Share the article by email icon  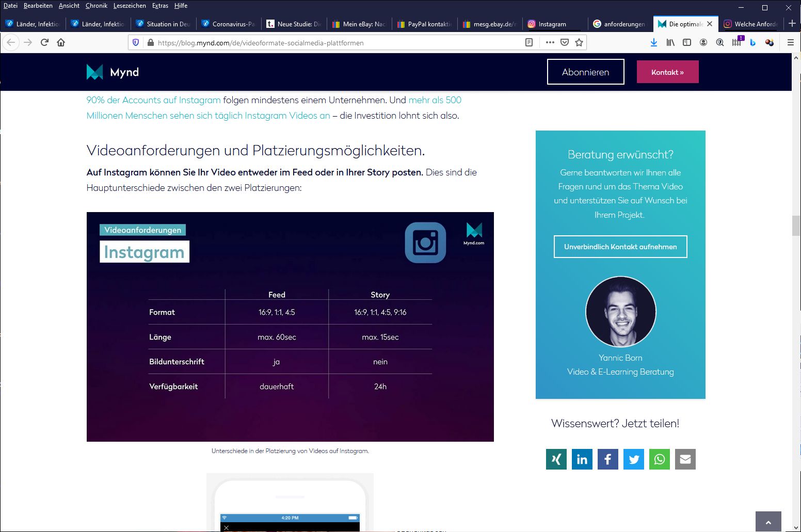pos(685,459)
